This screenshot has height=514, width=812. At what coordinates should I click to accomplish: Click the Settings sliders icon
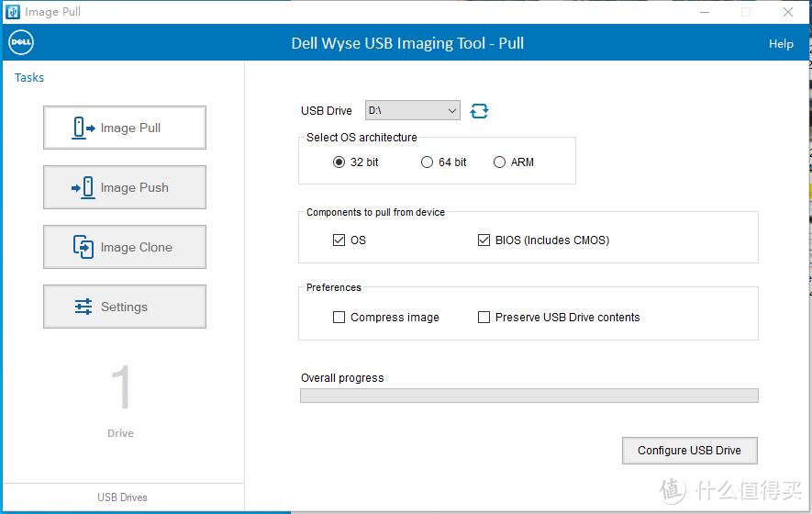[x=83, y=307]
